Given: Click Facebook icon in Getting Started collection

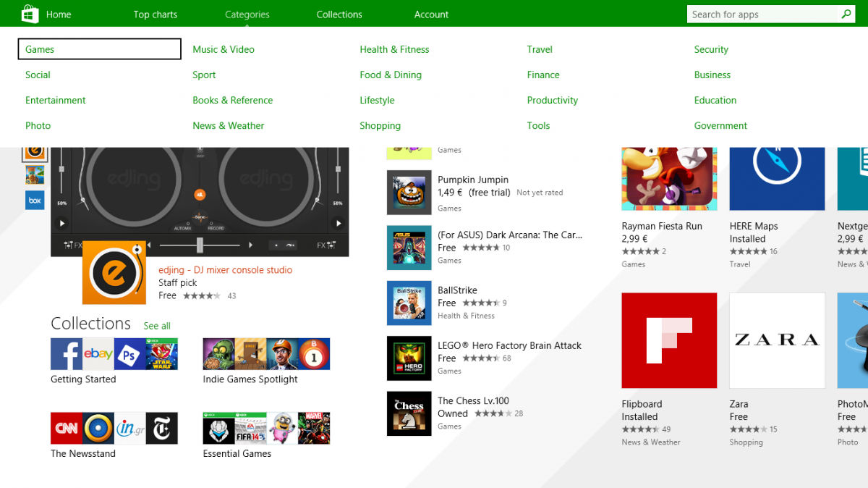Looking at the screenshot, I should pos(67,354).
